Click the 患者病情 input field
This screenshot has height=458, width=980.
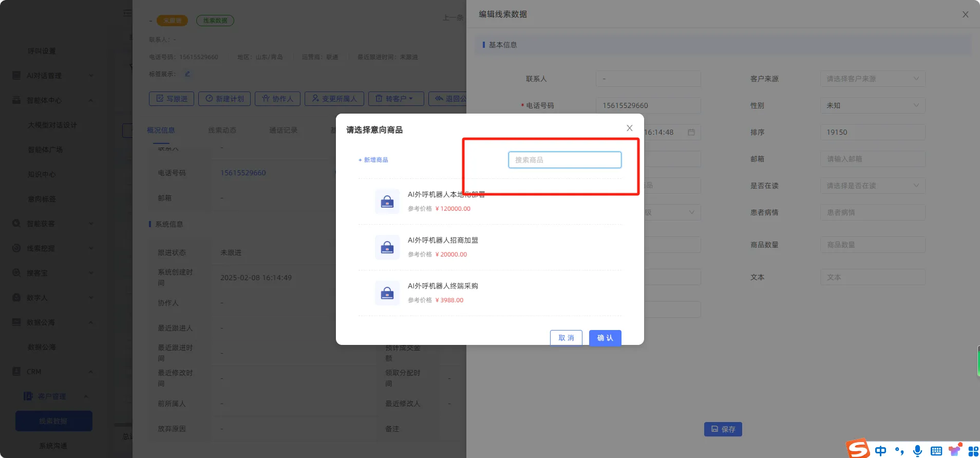873,212
